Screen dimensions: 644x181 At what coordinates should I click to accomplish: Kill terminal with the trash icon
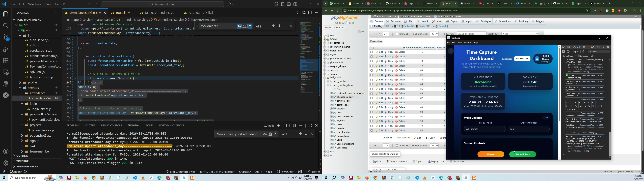point(294,126)
